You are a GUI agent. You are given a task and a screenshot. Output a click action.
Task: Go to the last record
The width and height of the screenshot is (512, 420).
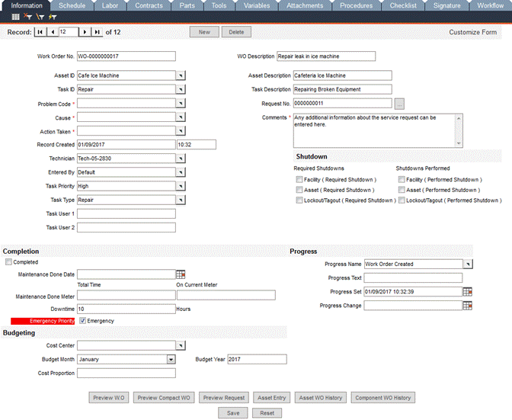(x=97, y=33)
